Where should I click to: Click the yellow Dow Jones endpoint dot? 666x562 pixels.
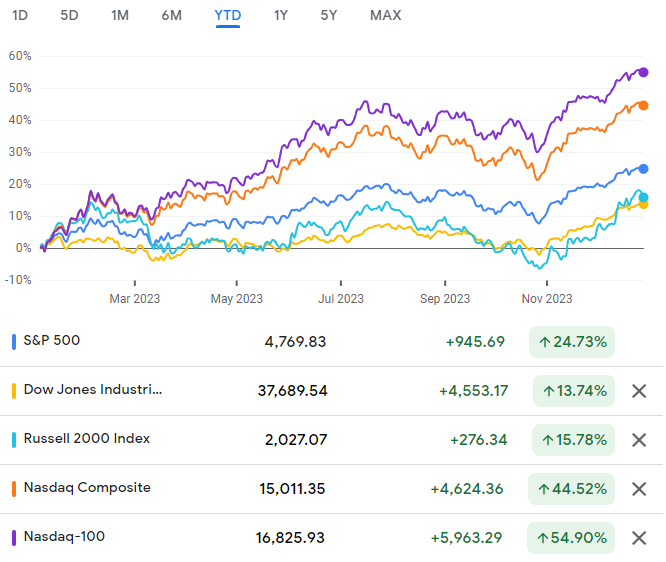(643, 205)
